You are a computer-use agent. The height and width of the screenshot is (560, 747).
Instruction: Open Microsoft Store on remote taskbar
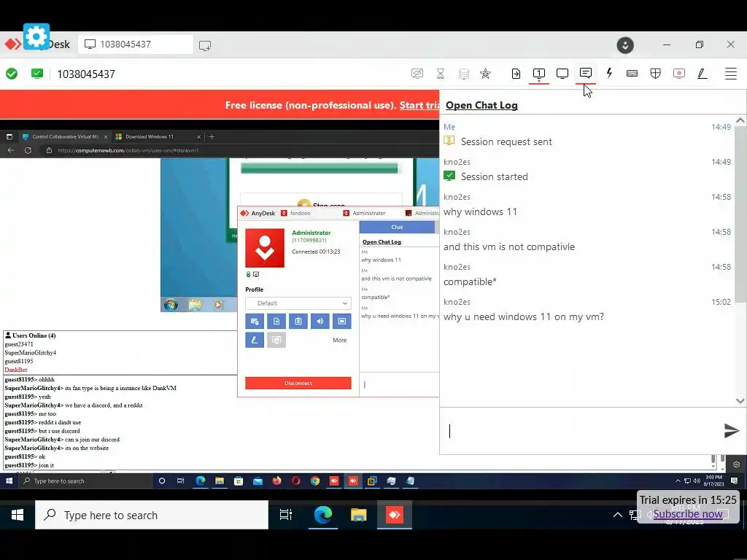pyautogui.click(x=239, y=481)
